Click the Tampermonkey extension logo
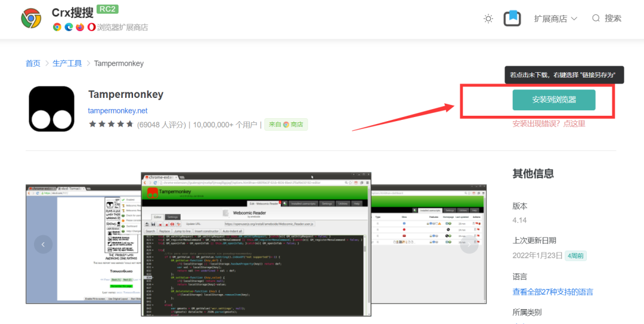 [52, 109]
